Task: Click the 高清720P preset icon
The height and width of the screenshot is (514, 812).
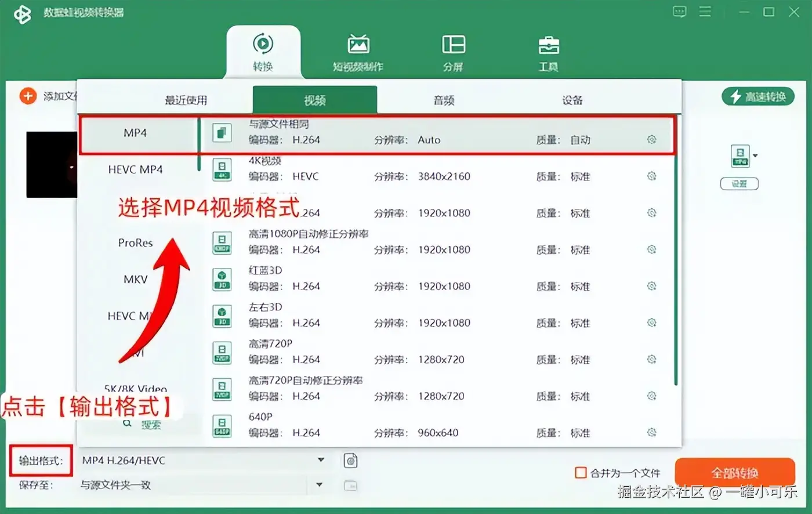Action: (x=222, y=352)
